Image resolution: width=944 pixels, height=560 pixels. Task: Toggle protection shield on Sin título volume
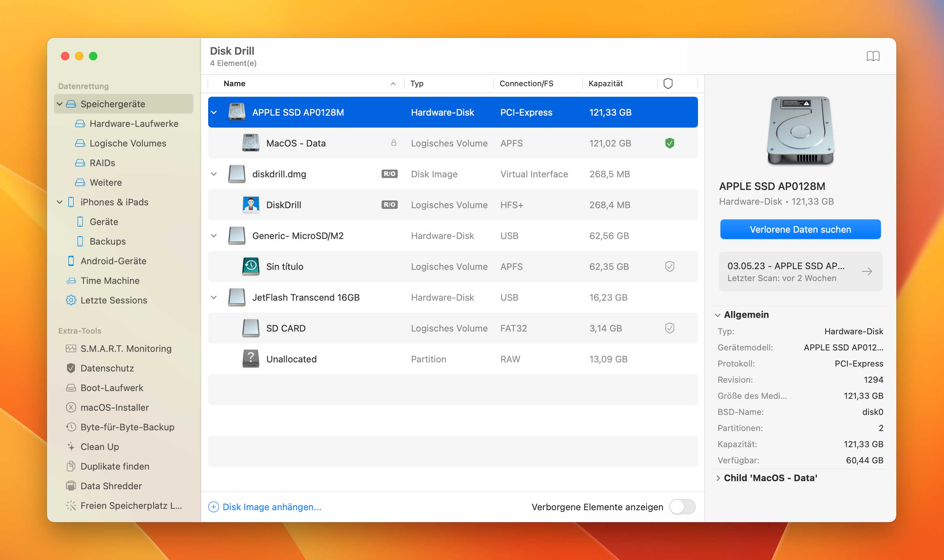(669, 266)
